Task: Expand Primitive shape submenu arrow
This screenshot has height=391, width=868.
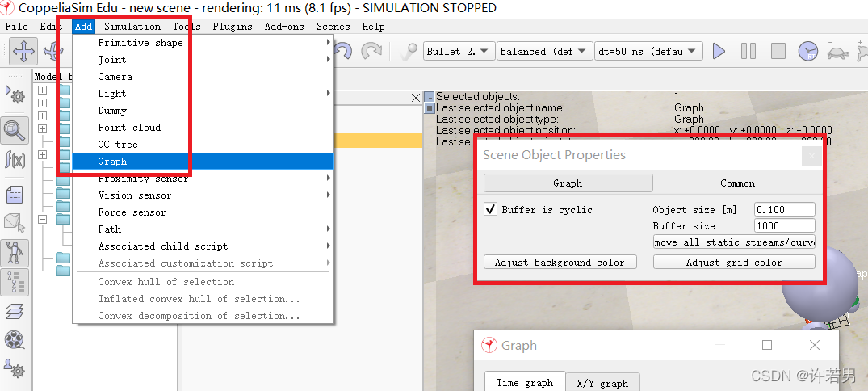Action: (x=329, y=43)
